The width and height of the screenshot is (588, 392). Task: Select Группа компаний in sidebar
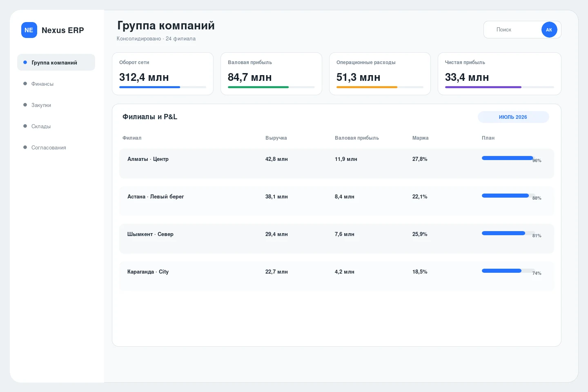tap(56, 62)
